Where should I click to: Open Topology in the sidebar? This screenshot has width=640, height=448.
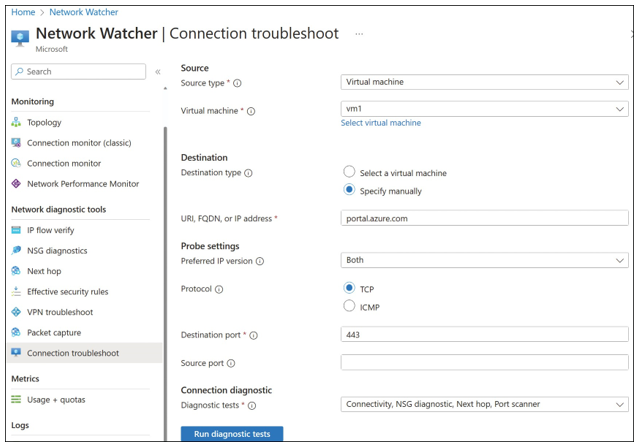(x=44, y=122)
